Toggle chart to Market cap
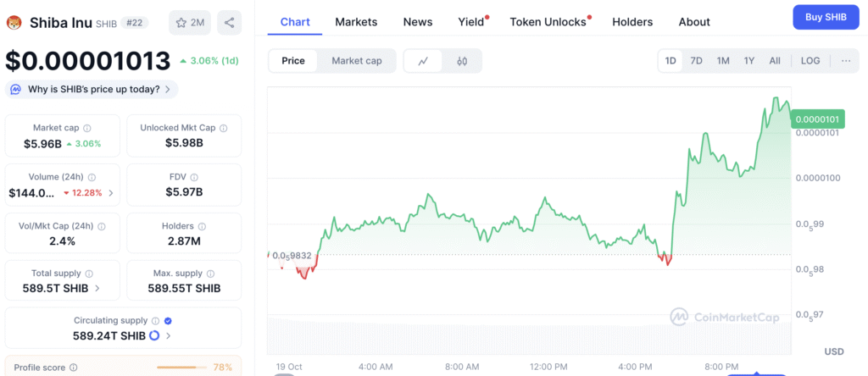 (x=356, y=61)
